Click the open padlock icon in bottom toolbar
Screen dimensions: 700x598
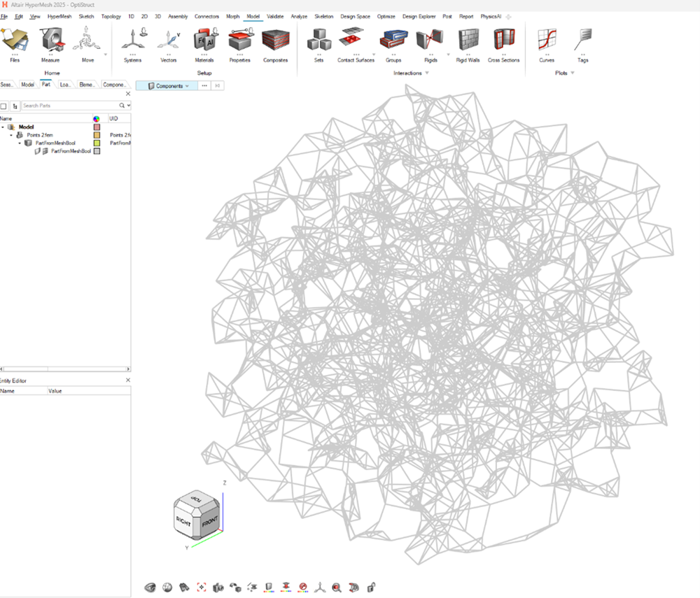(371, 588)
